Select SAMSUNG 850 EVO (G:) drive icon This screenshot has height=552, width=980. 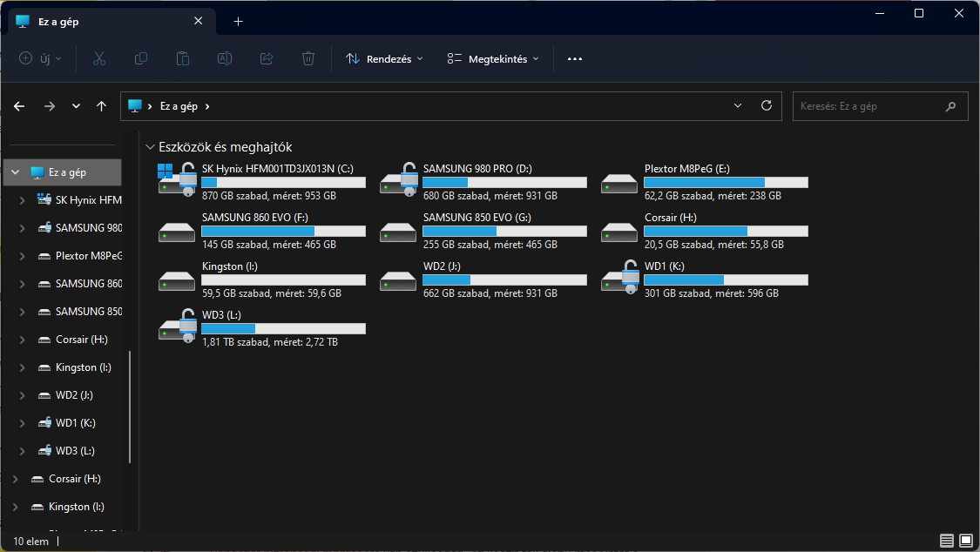[x=398, y=232]
